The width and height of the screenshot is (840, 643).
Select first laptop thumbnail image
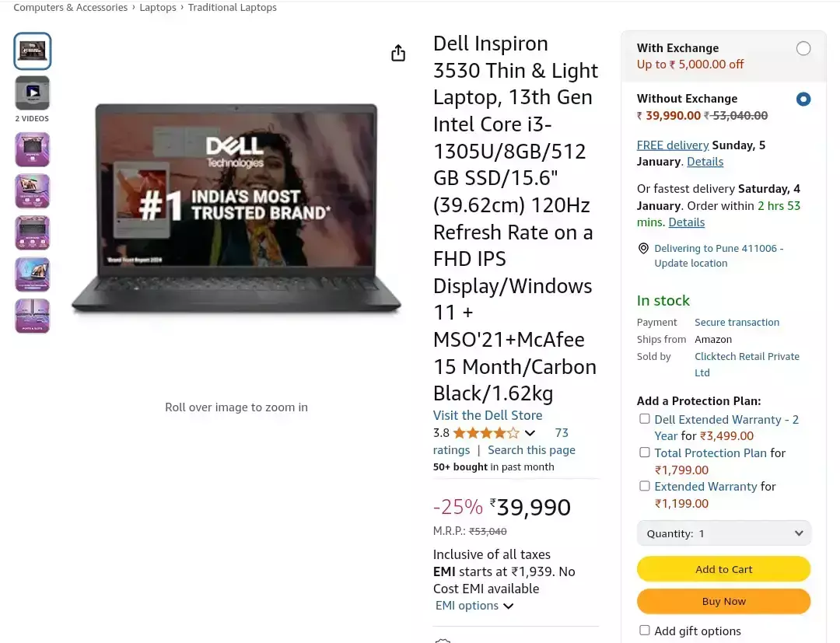tap(32, 51)
